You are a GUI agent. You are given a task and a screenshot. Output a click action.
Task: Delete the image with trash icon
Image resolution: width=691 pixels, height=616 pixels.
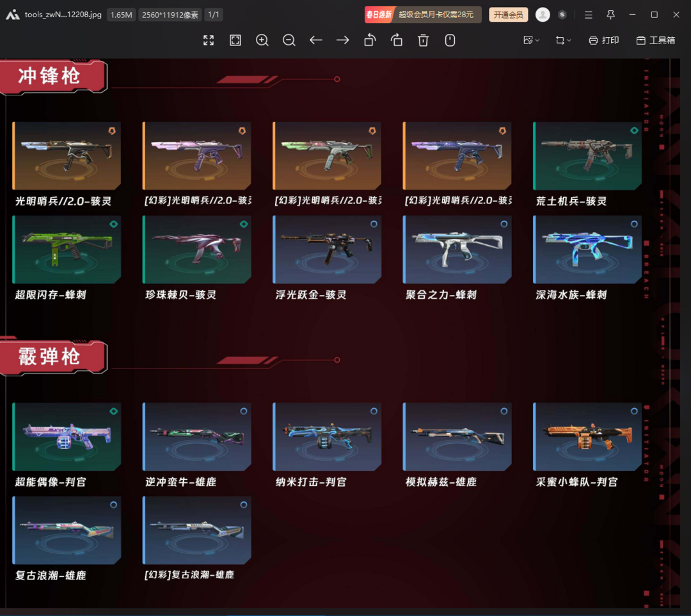point(423,40)
